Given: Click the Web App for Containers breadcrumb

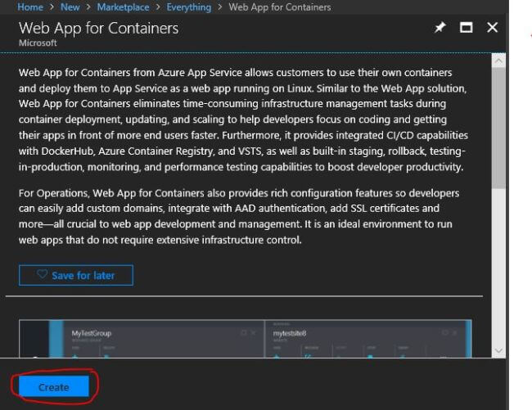Looking at the screenshot, I should 280,7.
